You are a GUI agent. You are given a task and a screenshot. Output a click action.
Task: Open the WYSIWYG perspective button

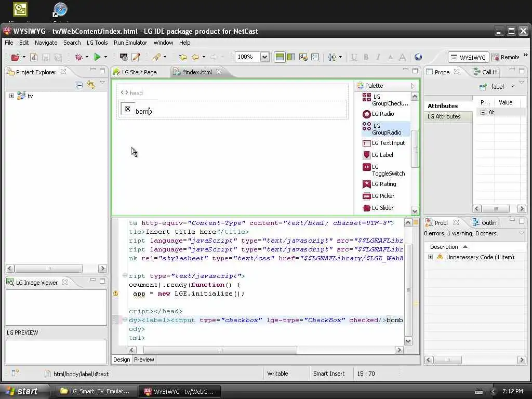(468, 57)
